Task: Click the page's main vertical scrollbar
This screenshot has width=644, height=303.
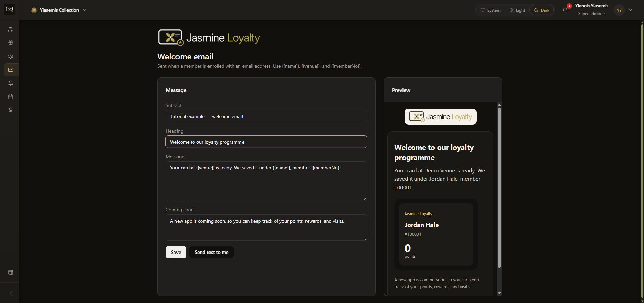Action: pos(642,162)
